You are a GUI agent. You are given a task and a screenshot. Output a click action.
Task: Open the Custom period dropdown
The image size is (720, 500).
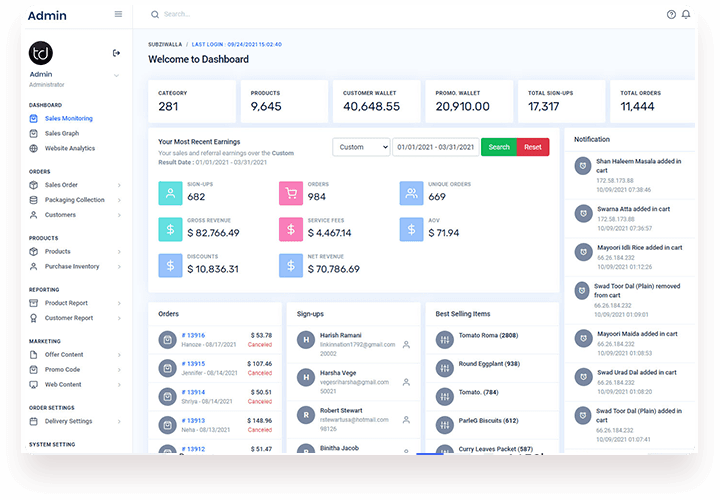click(x=361, y=147)
